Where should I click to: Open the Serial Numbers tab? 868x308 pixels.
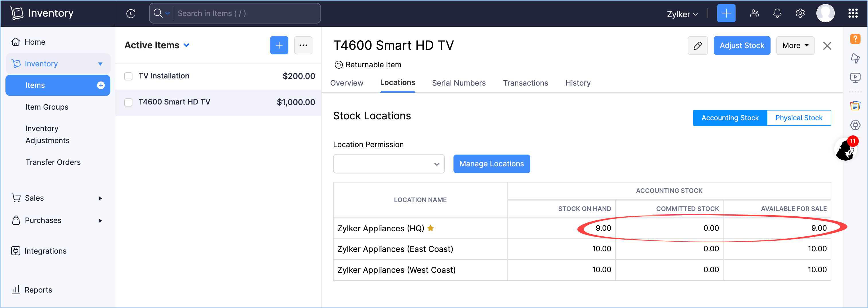(x=459, y=83)
